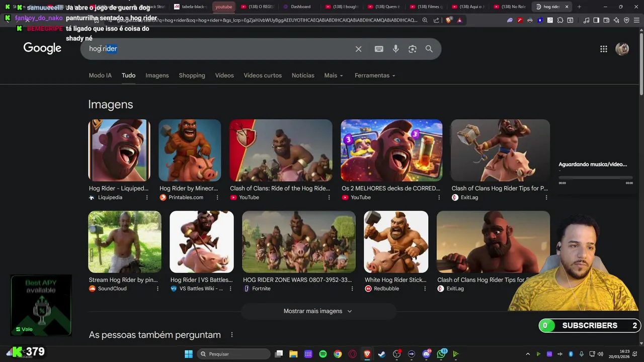Screen dimensions: 644x362
Task: Open new browser tab
Action: 579,7
